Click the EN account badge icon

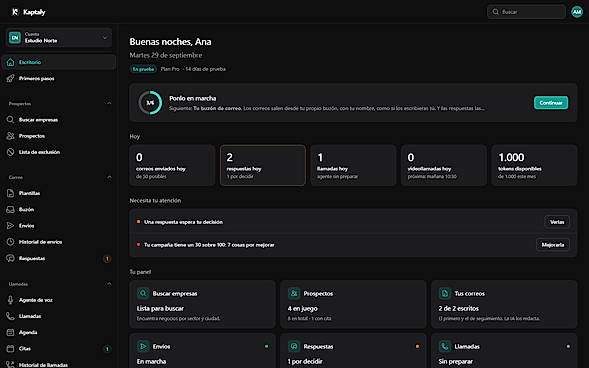15,38
